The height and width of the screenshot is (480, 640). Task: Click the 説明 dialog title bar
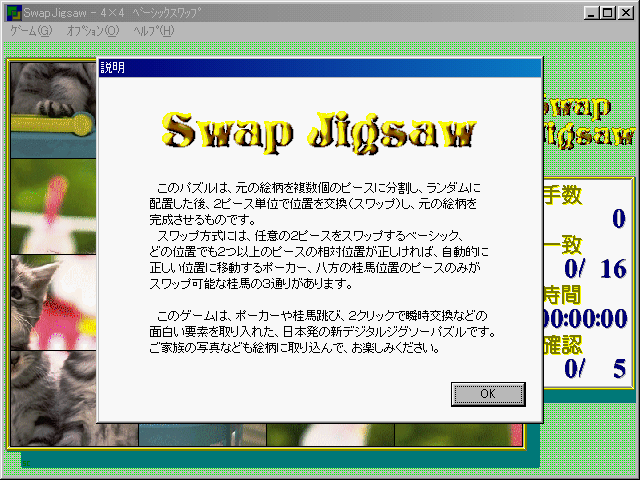click(320, 68)
